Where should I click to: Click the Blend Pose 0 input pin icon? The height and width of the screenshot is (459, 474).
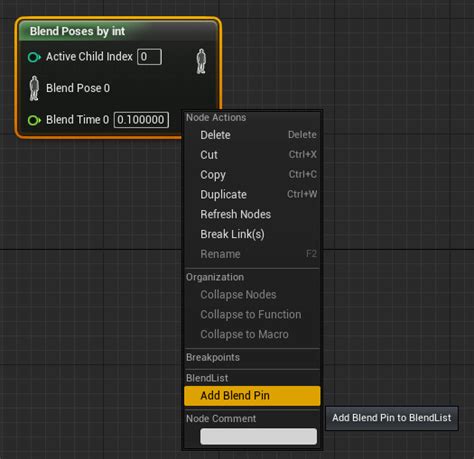click(34, 88)
